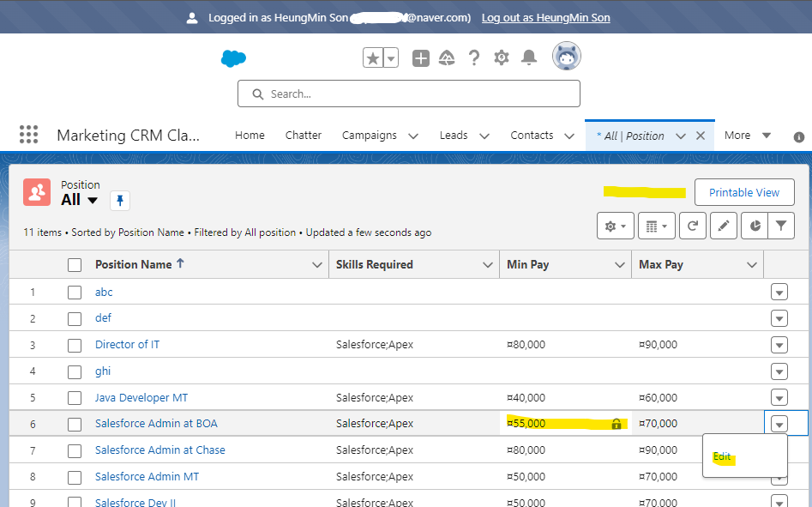Open the Trailhead guidance icon

[x=447, y=58]
